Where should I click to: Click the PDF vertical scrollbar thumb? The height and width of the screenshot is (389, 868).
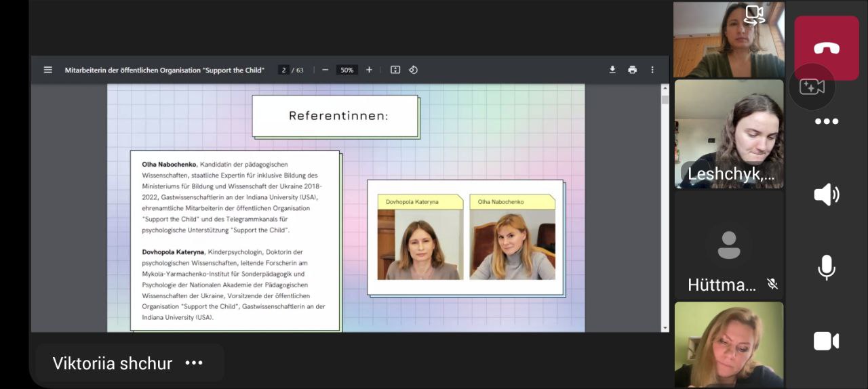(x=665, y=100)
